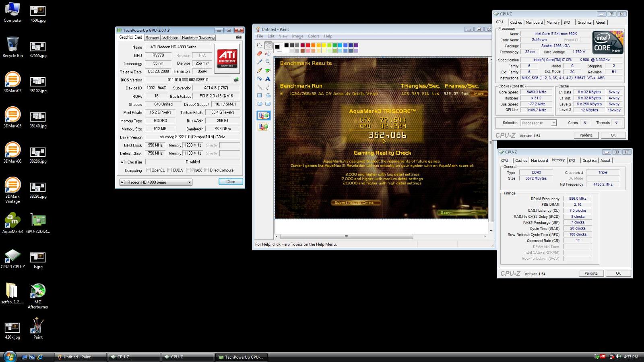Open the Recycle Bin desktop icon
Screen dimensions: 644x362
point(12,47)
